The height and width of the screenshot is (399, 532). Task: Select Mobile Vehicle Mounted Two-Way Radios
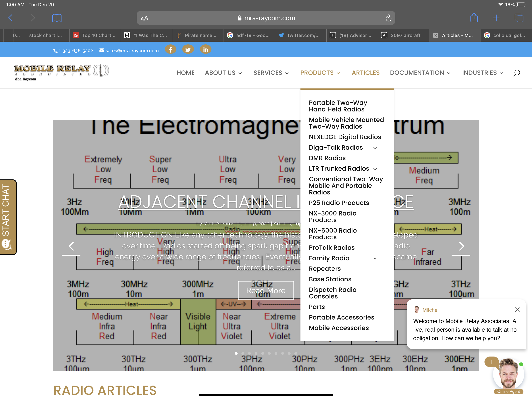[346, 123]
